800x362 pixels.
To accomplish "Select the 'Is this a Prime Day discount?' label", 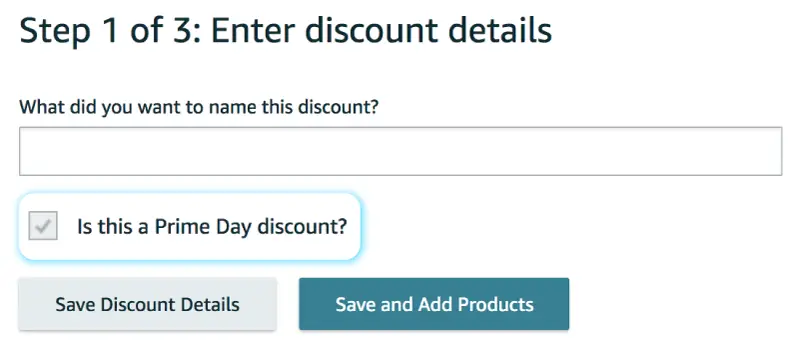I will coord(212,226).
